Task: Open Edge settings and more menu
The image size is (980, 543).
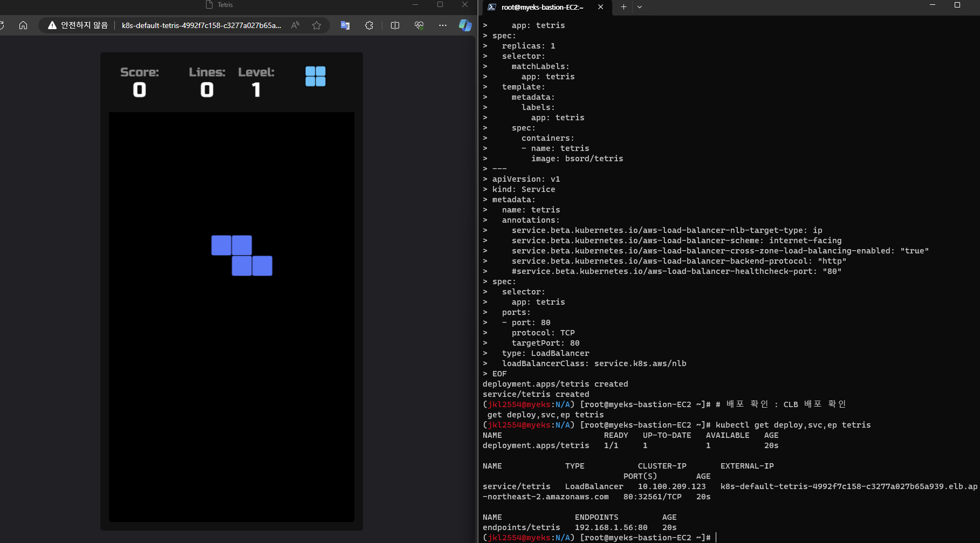Action: point(443,25)
